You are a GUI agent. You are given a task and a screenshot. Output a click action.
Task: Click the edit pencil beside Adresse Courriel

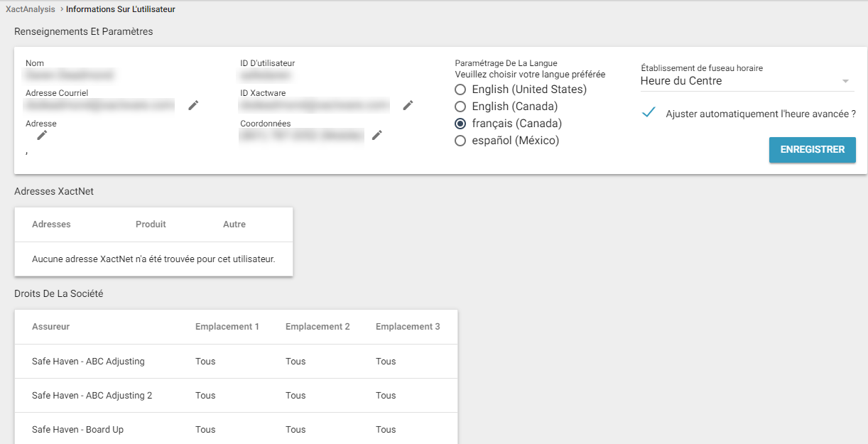tap(193, 105)
